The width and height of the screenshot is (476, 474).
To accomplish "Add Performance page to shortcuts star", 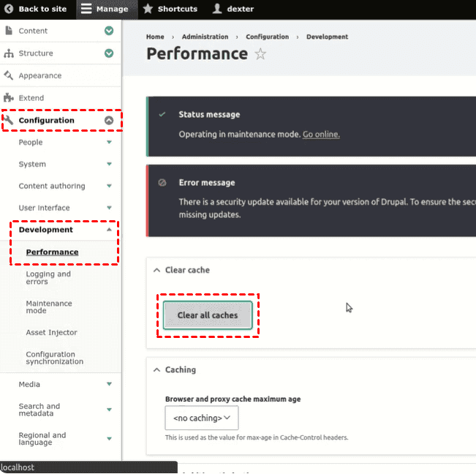I will click(x=260, y=54).
